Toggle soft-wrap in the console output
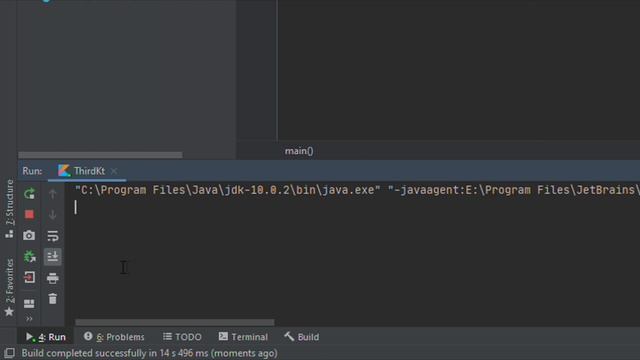The width and height of the screenshot is (640, 360). coord(53,236)
